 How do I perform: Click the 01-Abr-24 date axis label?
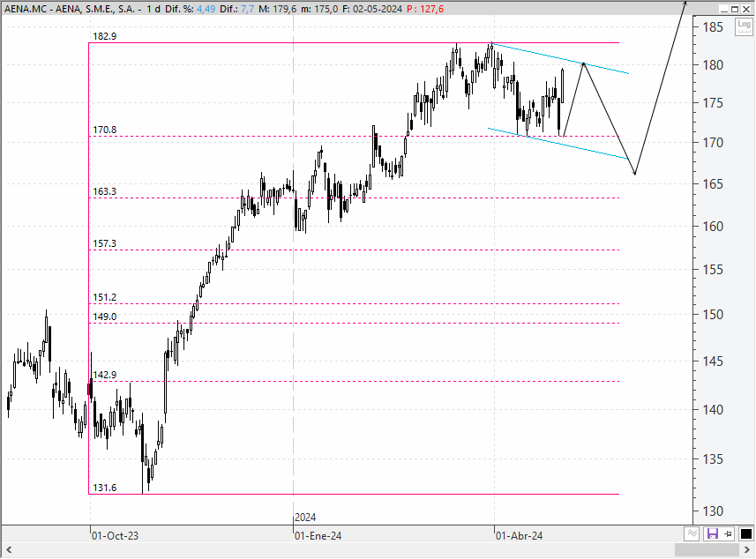click(520, 536)
